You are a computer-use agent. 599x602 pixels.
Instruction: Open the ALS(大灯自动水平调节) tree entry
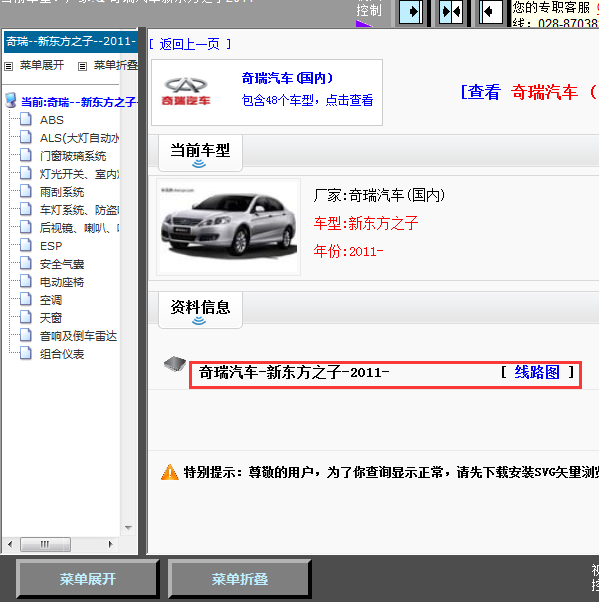pyautogui.click(x=79, y=138)
